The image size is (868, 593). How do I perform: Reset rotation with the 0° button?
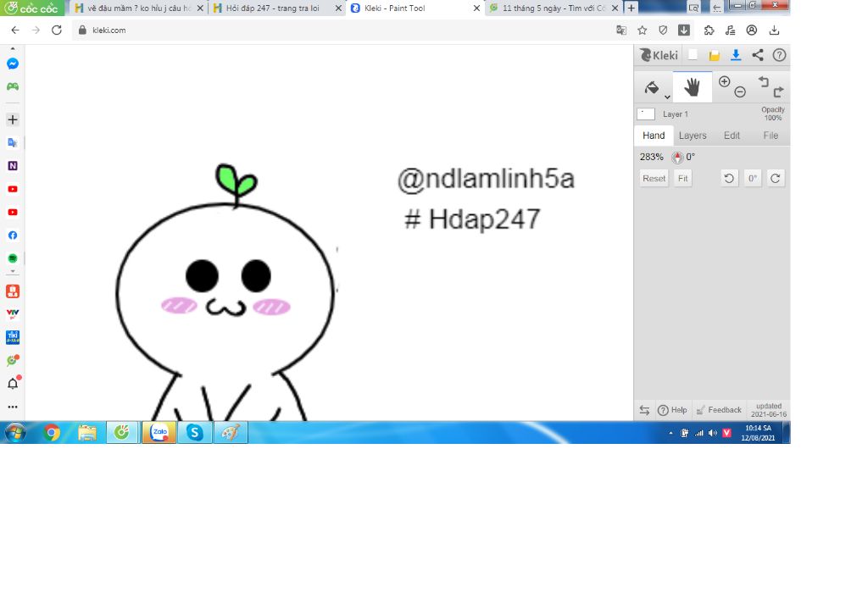point(753,178)
